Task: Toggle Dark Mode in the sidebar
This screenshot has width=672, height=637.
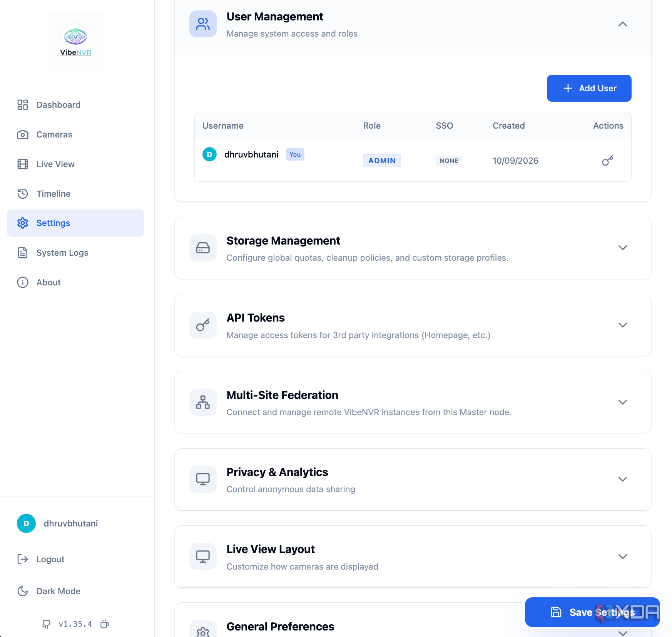Action: click(49, 591)
